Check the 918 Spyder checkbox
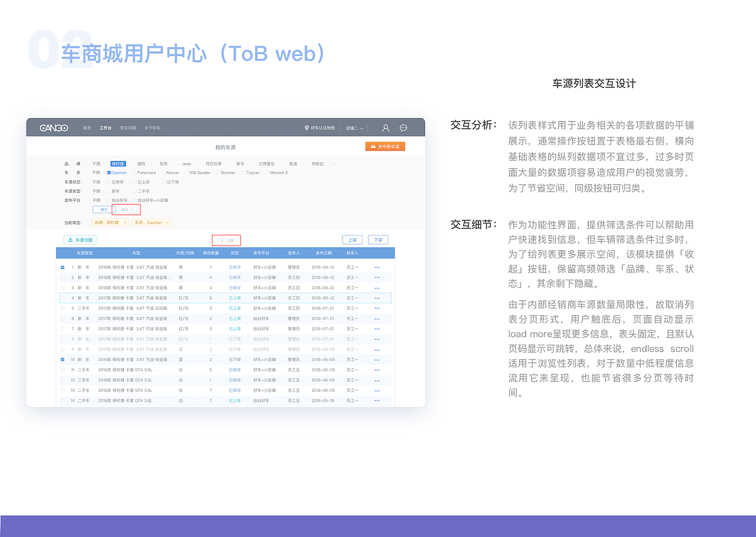This screenshot has width=756, height=537. coord(187,172)
